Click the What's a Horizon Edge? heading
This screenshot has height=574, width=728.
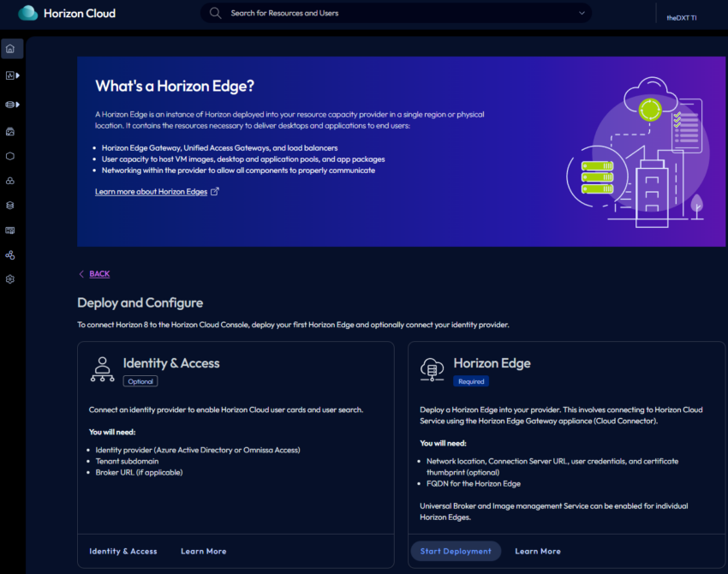175,86
